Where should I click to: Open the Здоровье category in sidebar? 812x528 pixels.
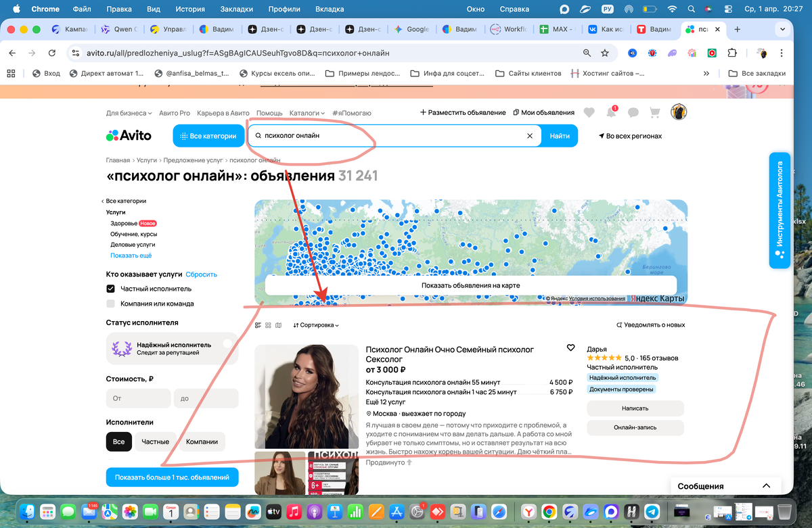[x=124, y=223]
